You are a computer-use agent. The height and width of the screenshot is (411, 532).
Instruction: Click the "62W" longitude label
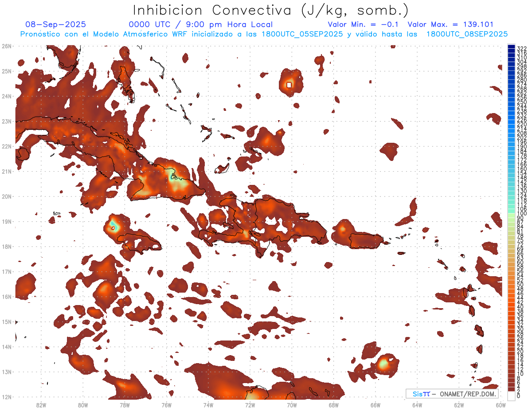coord(459,405)
